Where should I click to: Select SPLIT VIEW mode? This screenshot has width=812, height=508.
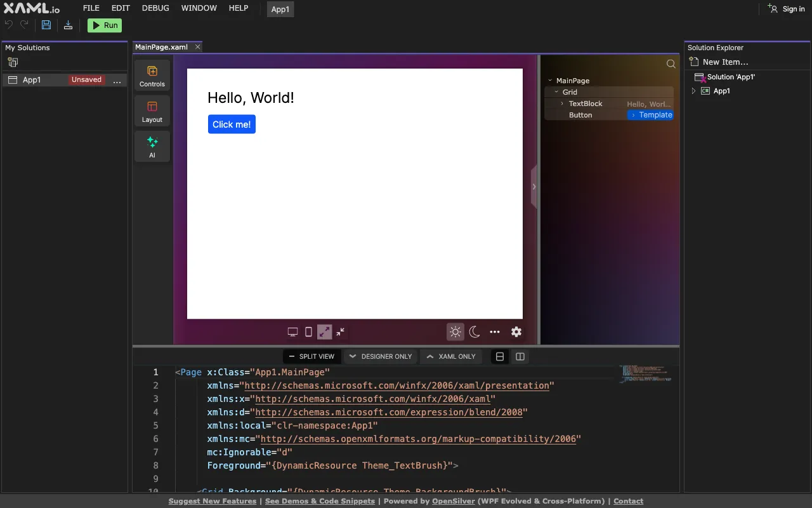[x=311, y=357]
